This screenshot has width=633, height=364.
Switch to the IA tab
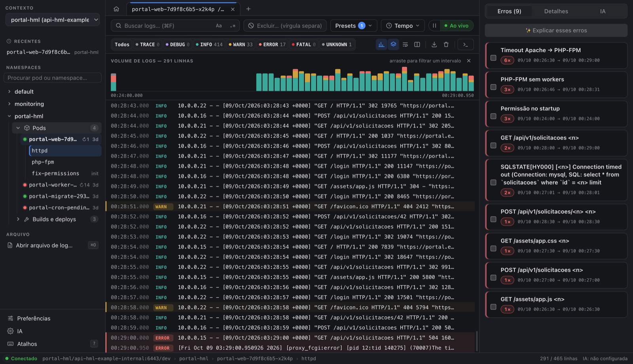point(603,11)
